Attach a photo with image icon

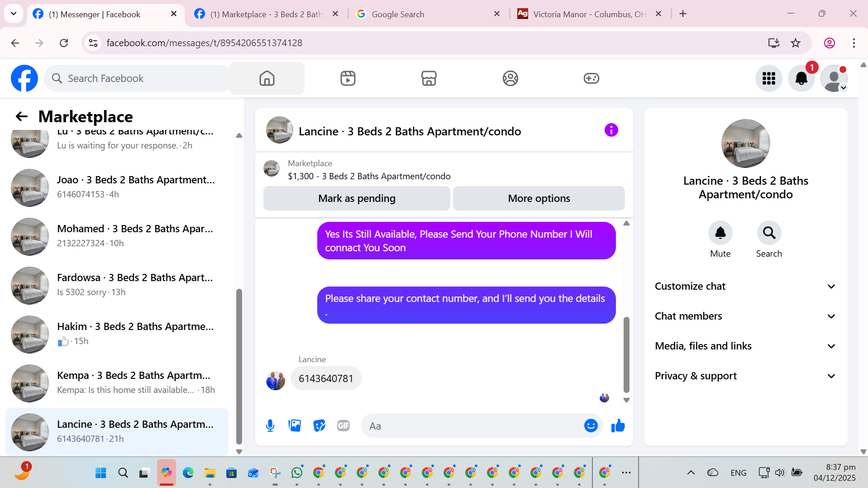[x=295, y=426]
